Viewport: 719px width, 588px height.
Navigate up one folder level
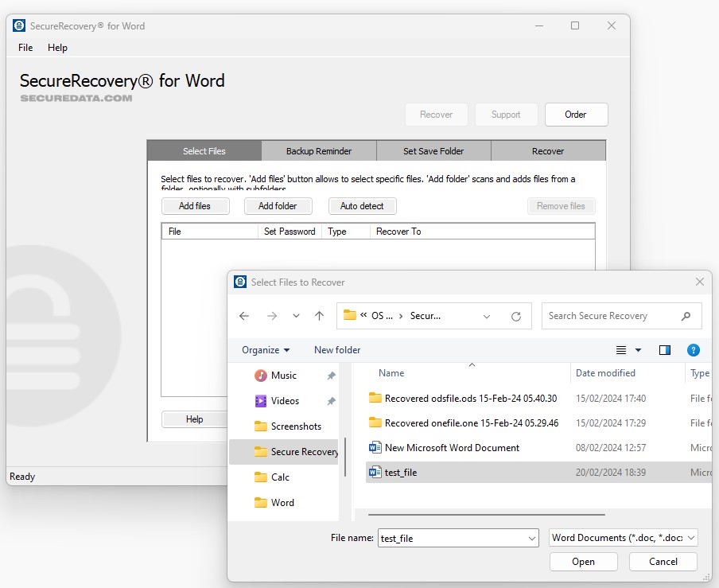coord(319,316)
